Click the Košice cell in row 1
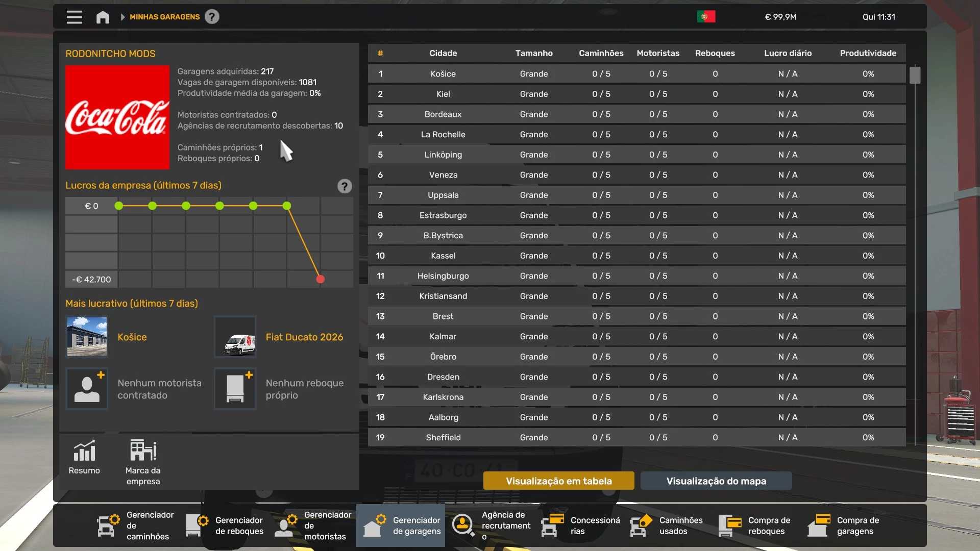Image resolution: width=980 pixels, height=551 pixels. pos(443,74)
